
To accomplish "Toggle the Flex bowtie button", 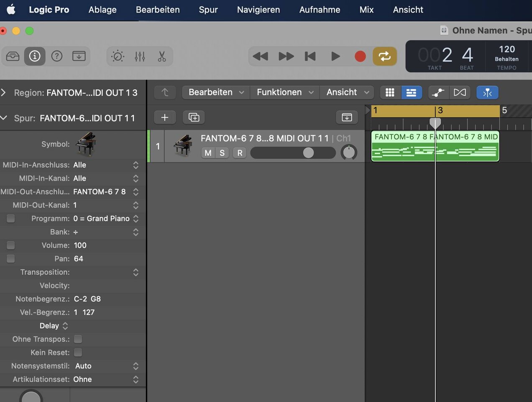I will point(460,93).
